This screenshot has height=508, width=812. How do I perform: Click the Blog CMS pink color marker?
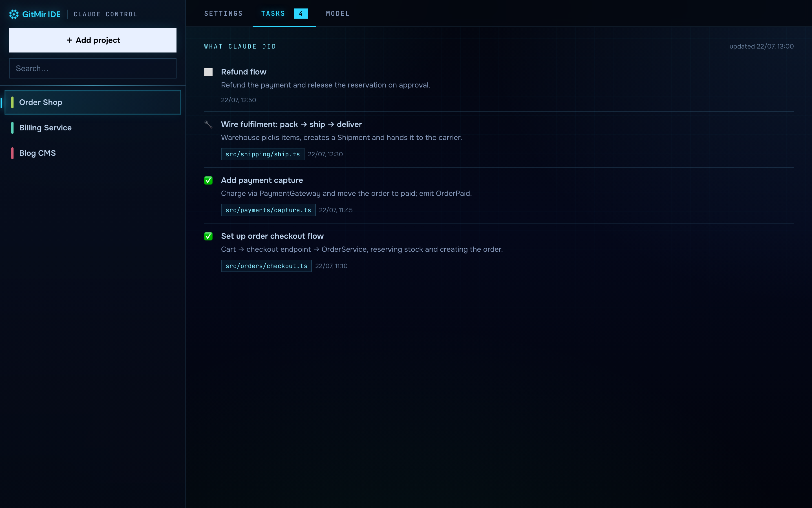[x=12, y=153]
